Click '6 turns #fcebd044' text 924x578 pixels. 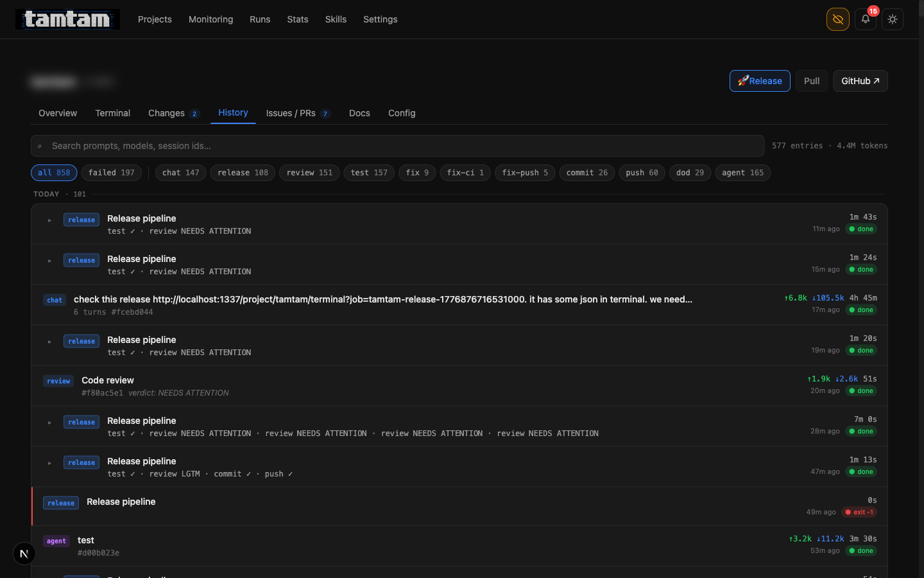[114, 312]
